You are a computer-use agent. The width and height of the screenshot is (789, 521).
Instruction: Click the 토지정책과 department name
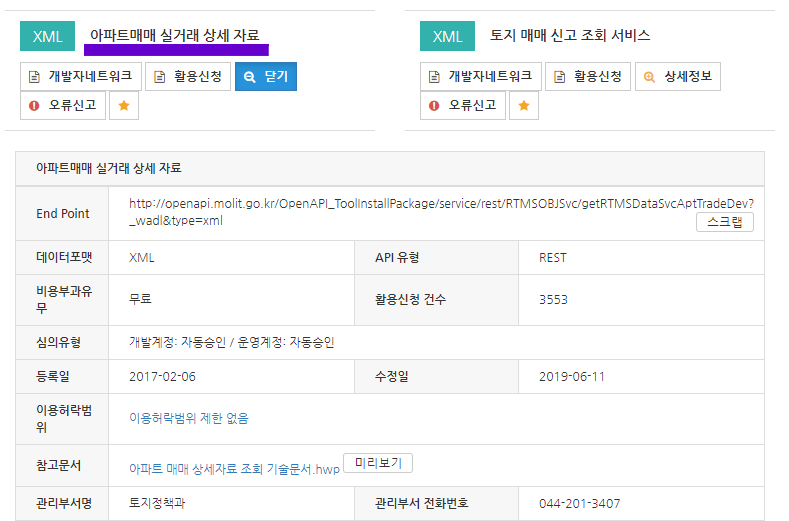pos(157,503)
